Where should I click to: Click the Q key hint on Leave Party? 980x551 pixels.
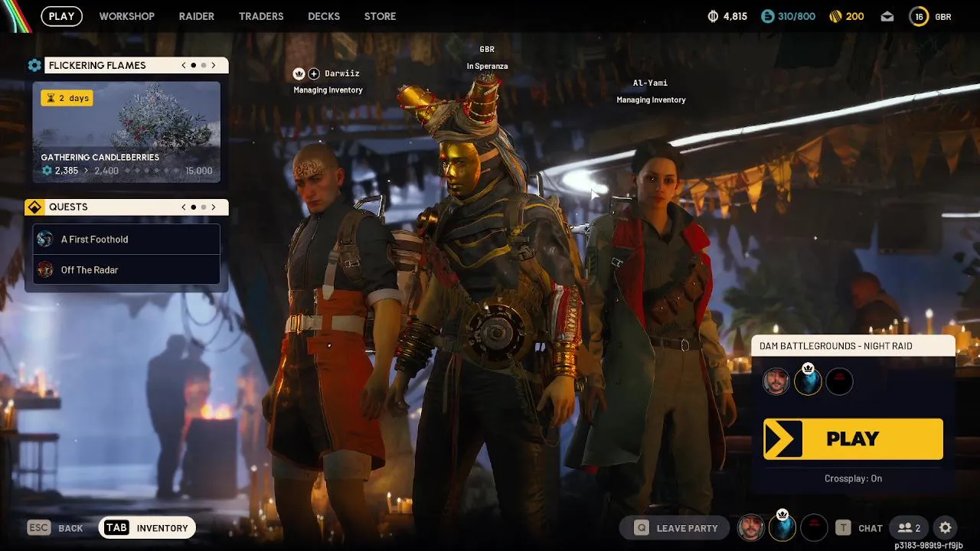pyautogui.click(x=642, y=528)
